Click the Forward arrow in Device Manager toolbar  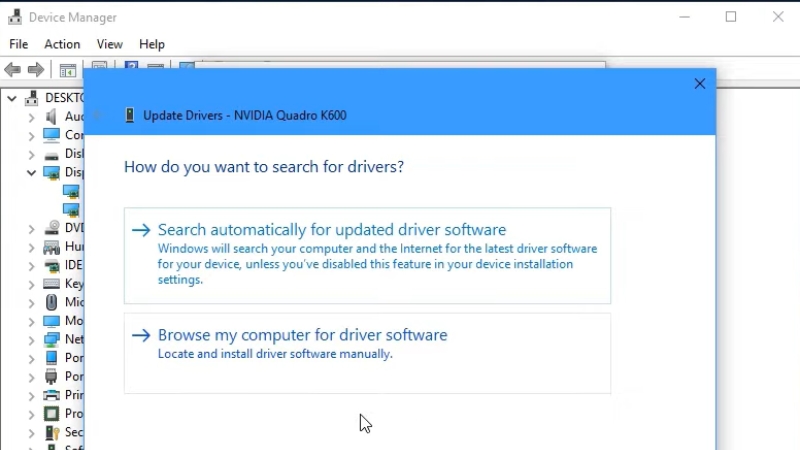(36, 69)
